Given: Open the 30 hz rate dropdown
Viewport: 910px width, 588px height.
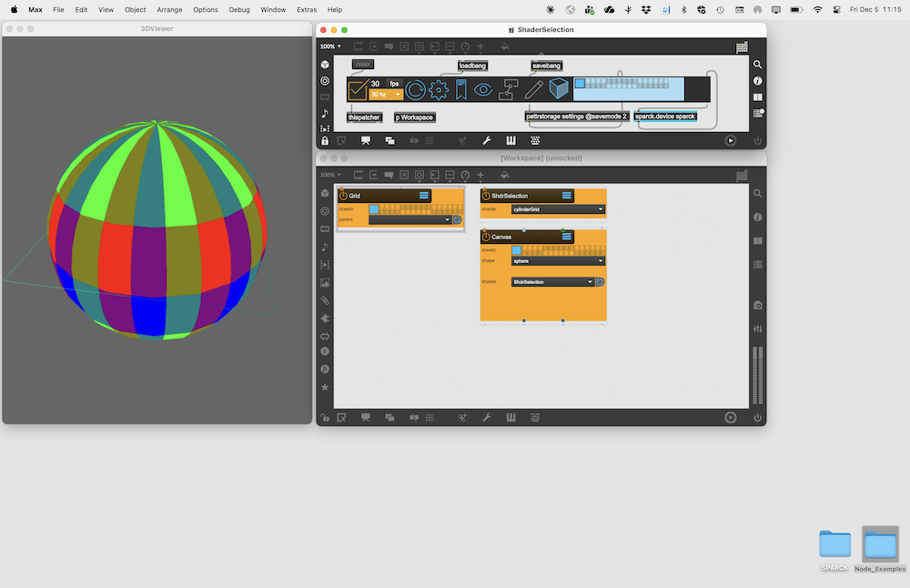Looking at the screenshot, I should tap(386, 95).
